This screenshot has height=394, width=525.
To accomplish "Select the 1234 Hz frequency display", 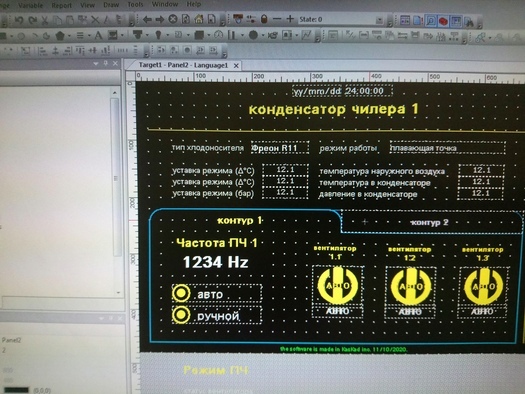I will [x=215, y=262].
